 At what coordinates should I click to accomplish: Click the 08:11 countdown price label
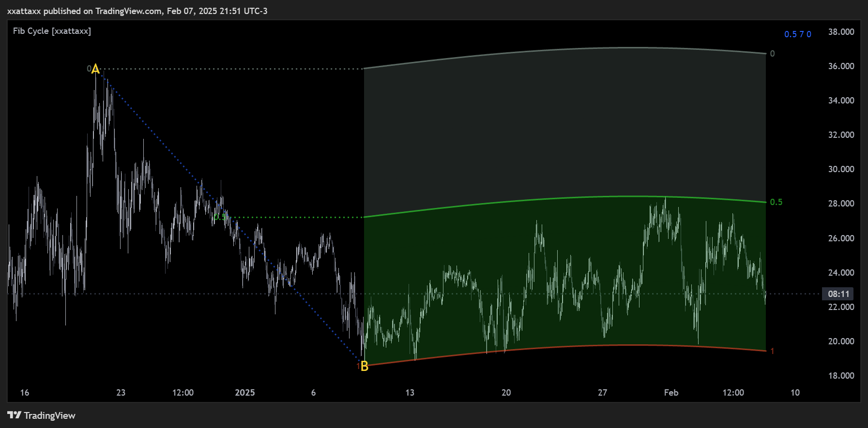click(x=838, y=294)
